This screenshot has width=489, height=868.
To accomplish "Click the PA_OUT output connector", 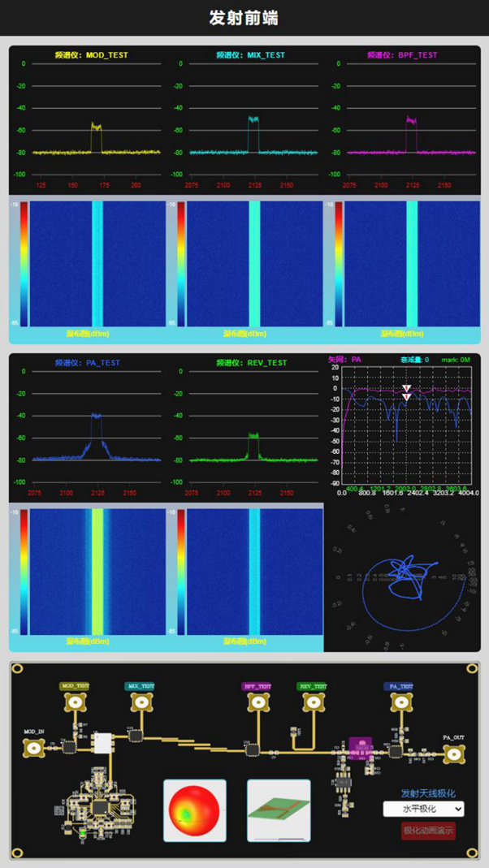I will tap(453, 755).
